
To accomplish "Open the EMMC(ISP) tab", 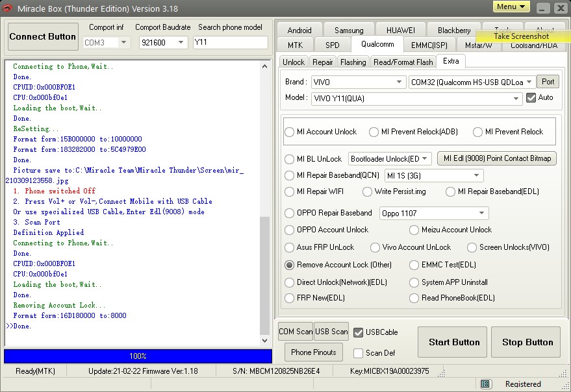I will pos(429,45).
